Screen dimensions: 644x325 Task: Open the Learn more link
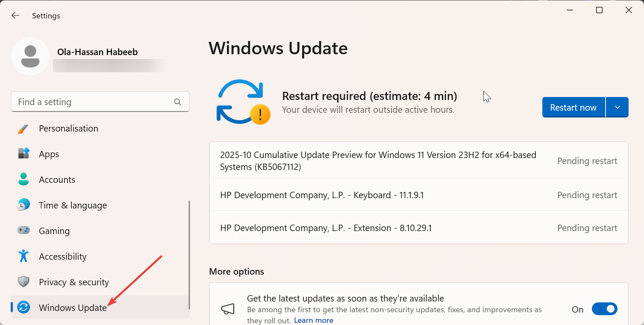tap(313, 320)
